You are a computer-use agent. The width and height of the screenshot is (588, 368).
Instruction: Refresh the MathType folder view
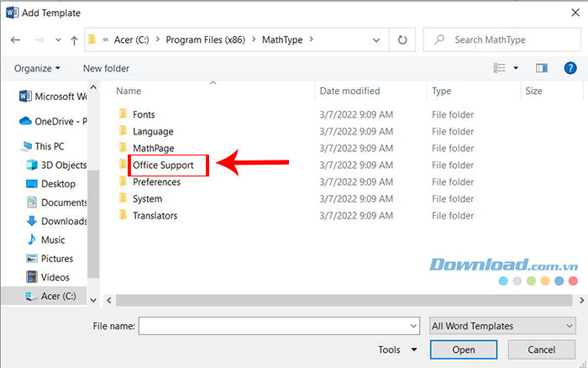(x=402, y=39)
